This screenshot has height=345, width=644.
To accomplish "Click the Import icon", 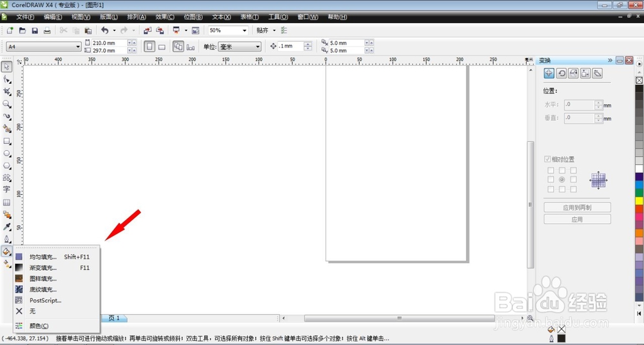I will pos(147,30).
